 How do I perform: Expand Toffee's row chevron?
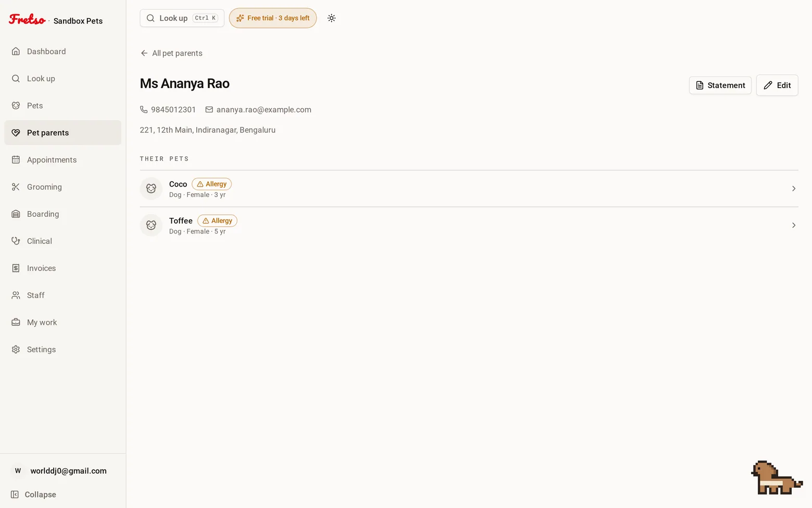pyautogui.click(x=794, y=225)
